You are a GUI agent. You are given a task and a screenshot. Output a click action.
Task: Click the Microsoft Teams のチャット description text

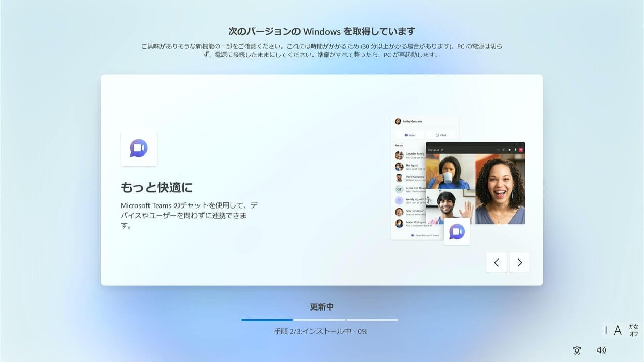tap(189, 216)
